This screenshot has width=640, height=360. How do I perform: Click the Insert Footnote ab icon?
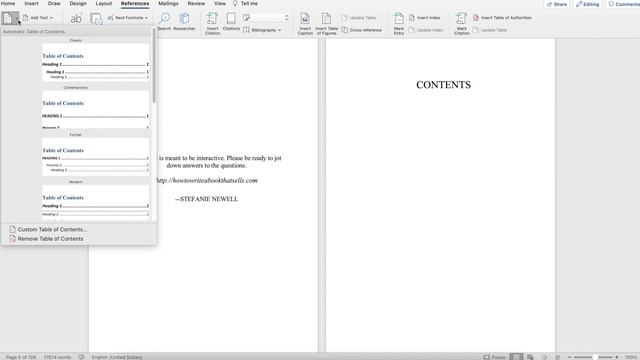(x=76, y=18)
